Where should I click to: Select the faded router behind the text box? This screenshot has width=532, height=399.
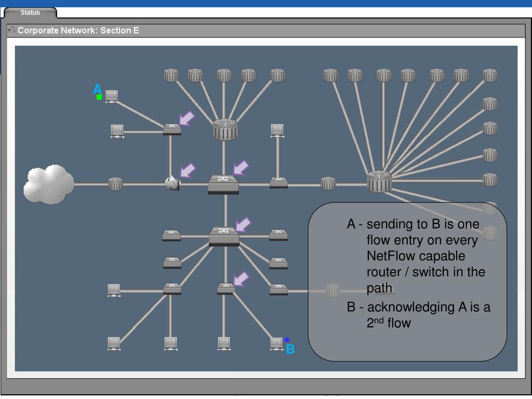pos(333,290)
